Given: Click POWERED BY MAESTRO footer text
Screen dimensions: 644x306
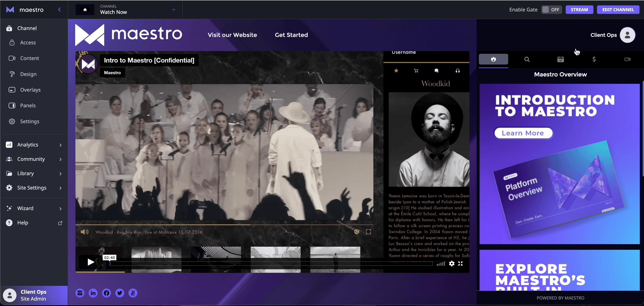Looking at the screenshot, I should click(x=560, y=298).
